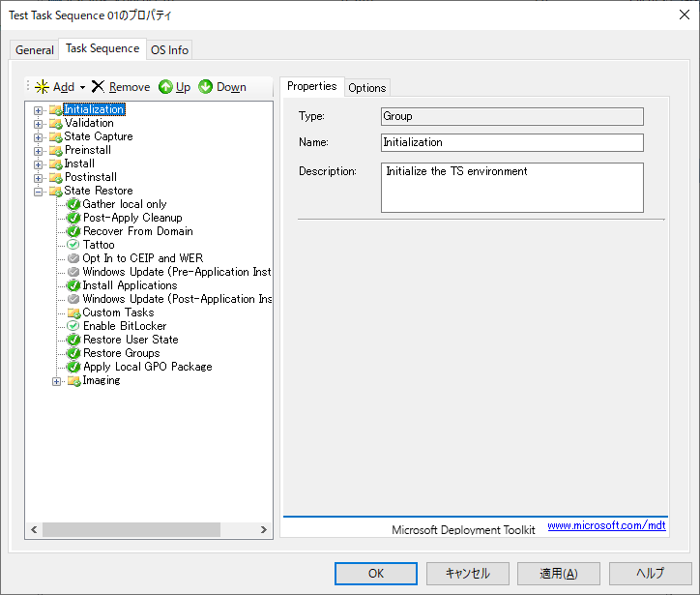Switch to the General tab
The width and height of the screenshot is (700, 595).
[x=35, y=50]
